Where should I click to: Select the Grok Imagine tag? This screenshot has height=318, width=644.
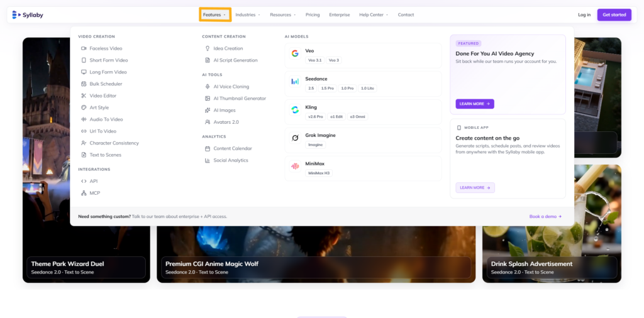pyautogui.click(x=316, y=145)
